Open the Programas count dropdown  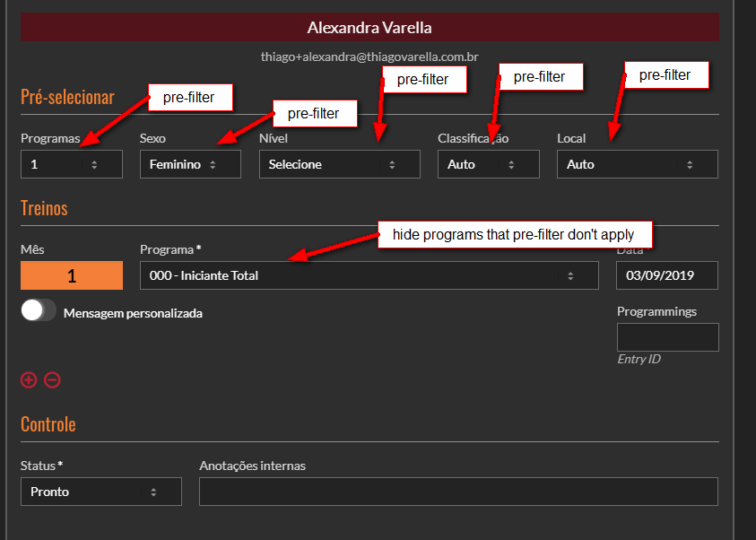click(x=71, y=164)
